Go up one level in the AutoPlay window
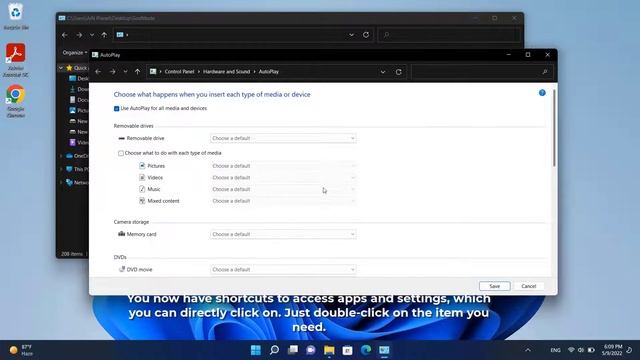The image size is (640, 360). click(138, 72)
